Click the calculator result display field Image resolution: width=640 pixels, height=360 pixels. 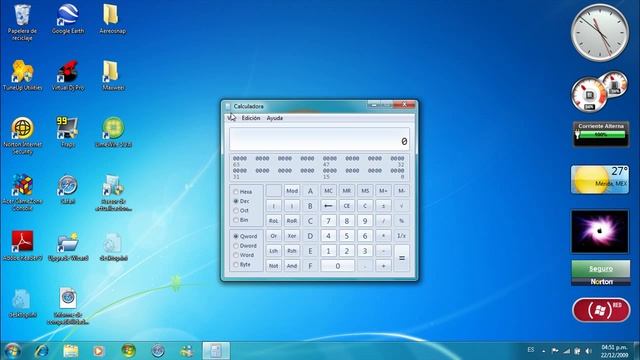319,139
